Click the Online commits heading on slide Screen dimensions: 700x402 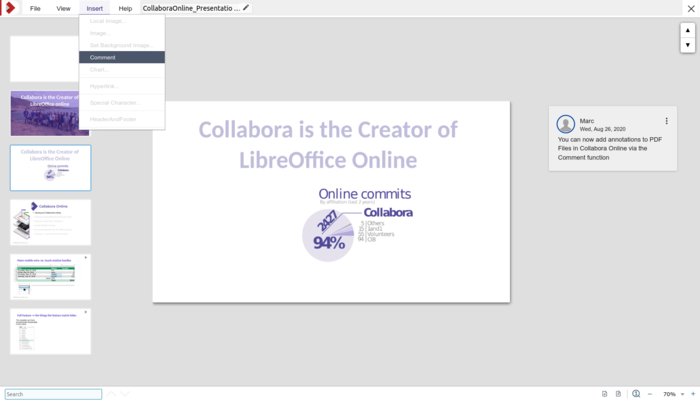[x=365, y=194]
